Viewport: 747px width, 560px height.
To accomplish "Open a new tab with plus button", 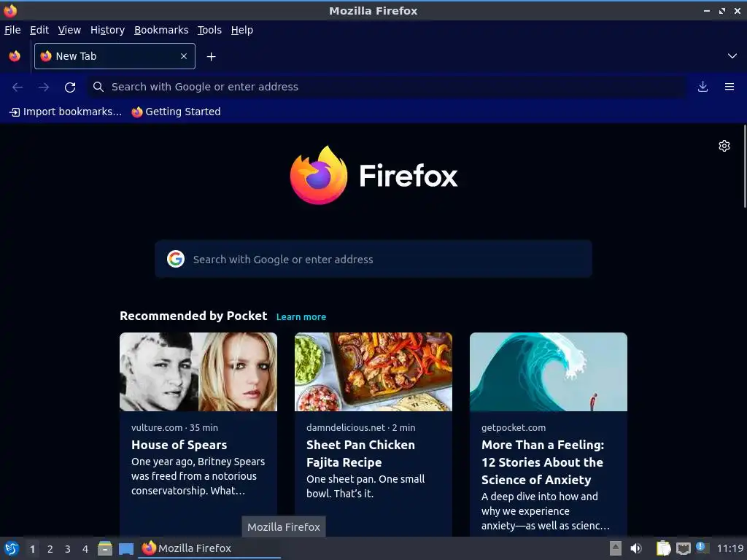I will 211,57.
